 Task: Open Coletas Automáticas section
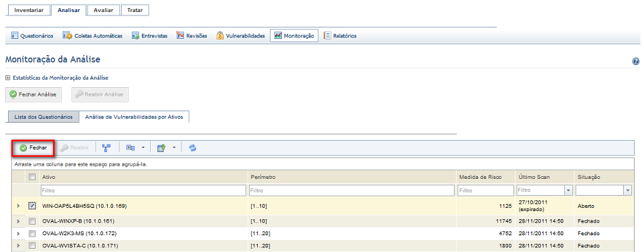pyautogui.click(x=92, y=36)
